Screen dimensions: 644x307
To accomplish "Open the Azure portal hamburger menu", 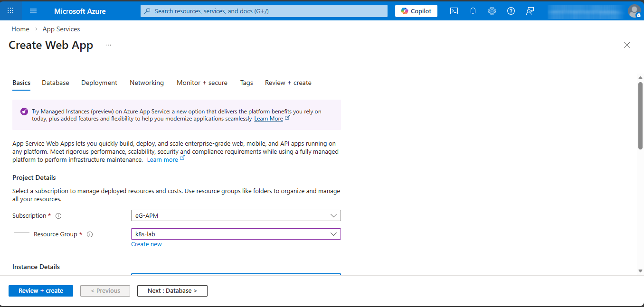I will [33, 11].
